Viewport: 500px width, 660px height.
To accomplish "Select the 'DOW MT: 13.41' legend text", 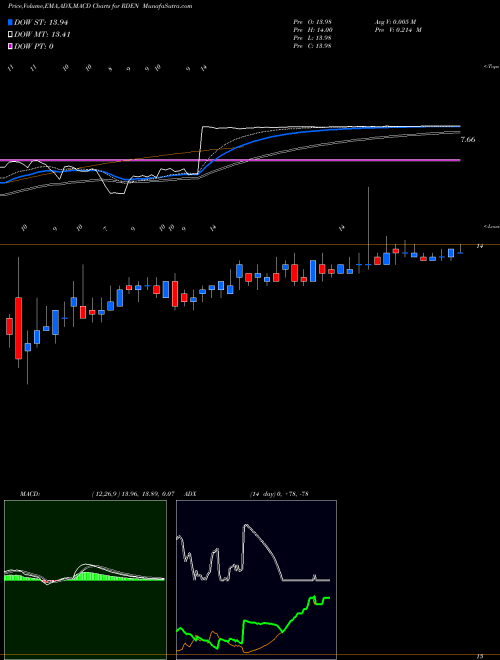I will pos(42,35).
